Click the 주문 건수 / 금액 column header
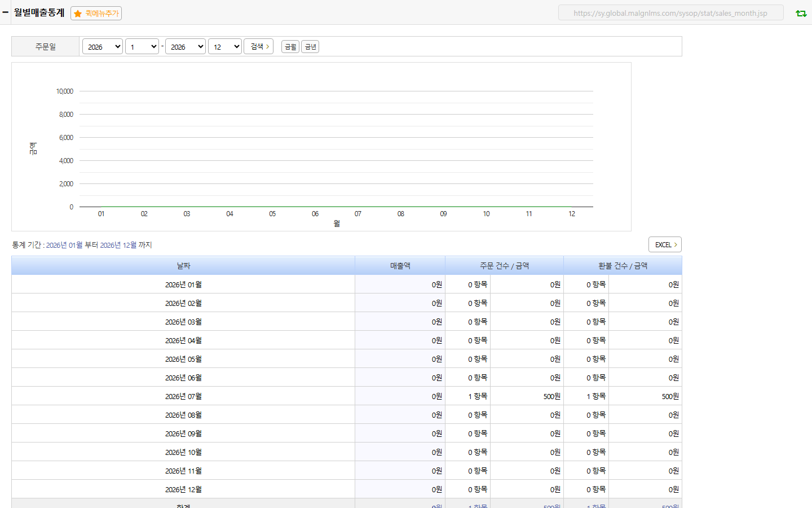The image size is (812, 508). click(505, 265)
